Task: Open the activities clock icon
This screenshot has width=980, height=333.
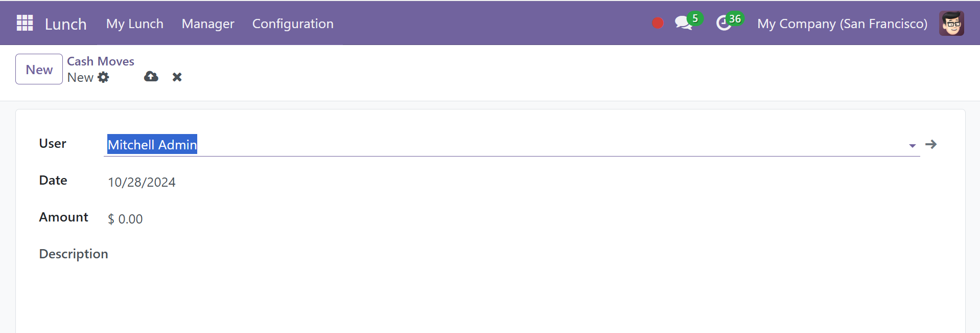Action: [x=724, y=23]
